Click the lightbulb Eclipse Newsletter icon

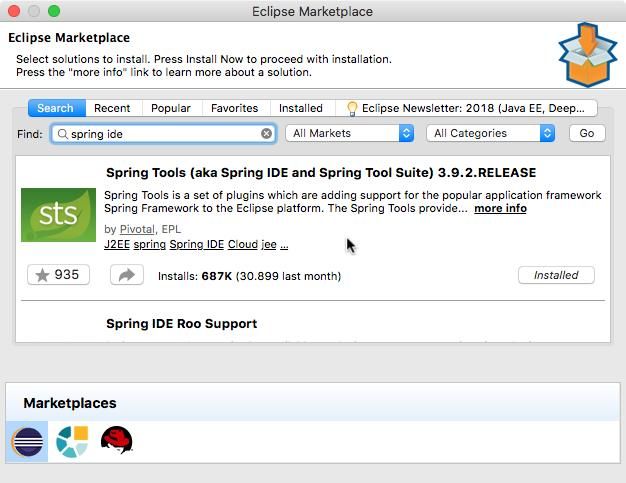pos(352,108)
